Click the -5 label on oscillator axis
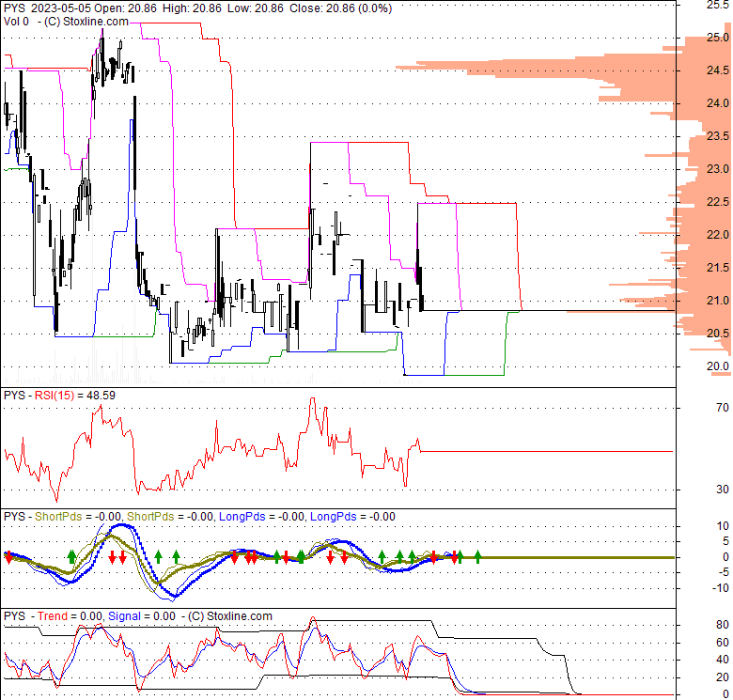This screenshot has height=700, width=733. tap(723, 572)
